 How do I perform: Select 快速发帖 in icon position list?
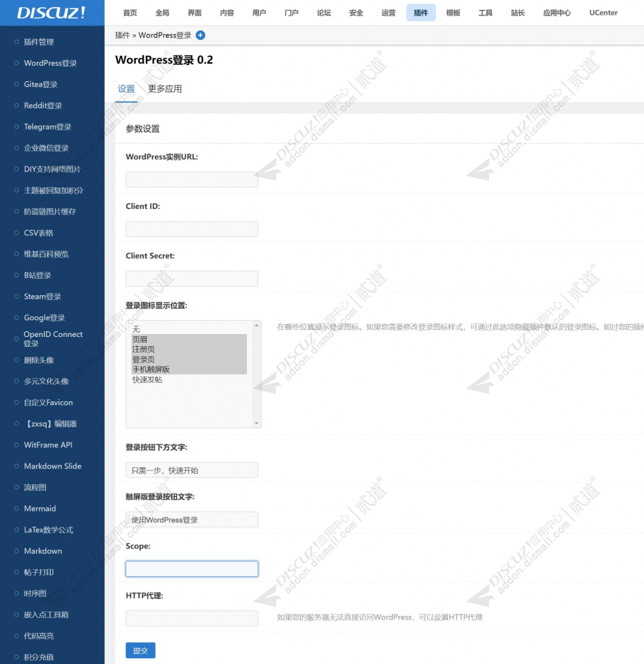(x=189, y=379)
